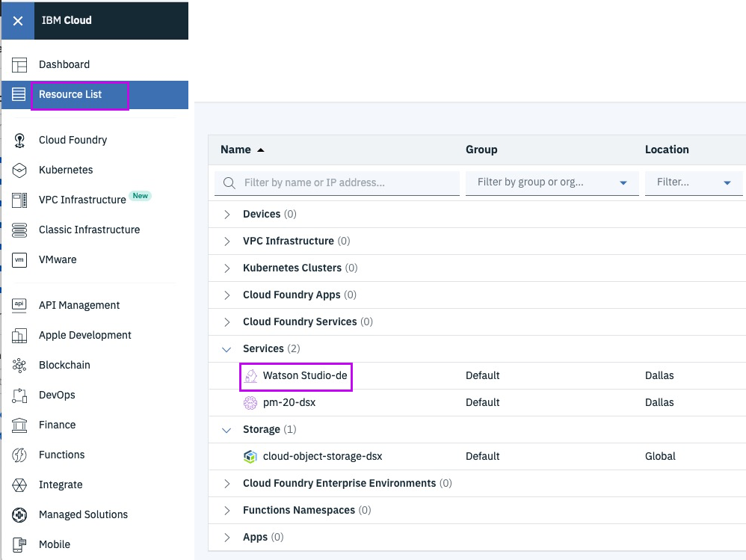The image size is (746, 560).
Task: Expand Cloud Foundry Enterprise Environments group
Action: 227,484
